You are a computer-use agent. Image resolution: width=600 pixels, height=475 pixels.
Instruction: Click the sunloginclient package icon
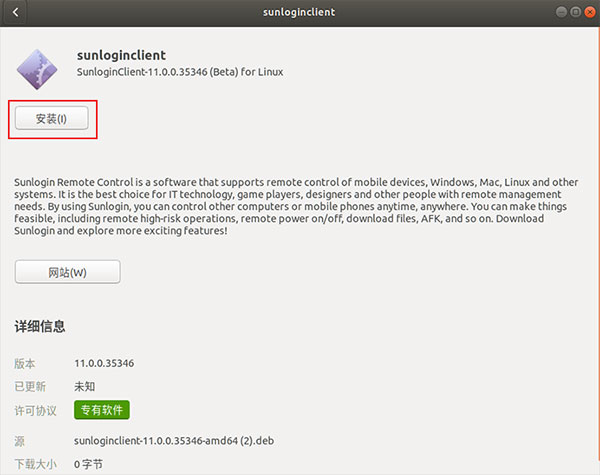pyautogui.click(x=39, y=66)
